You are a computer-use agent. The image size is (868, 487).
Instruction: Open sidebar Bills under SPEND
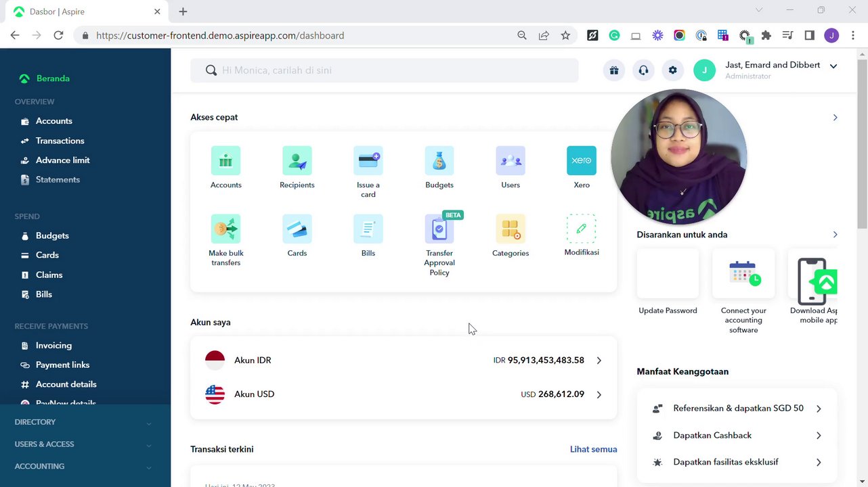click(x=44, y=295)
